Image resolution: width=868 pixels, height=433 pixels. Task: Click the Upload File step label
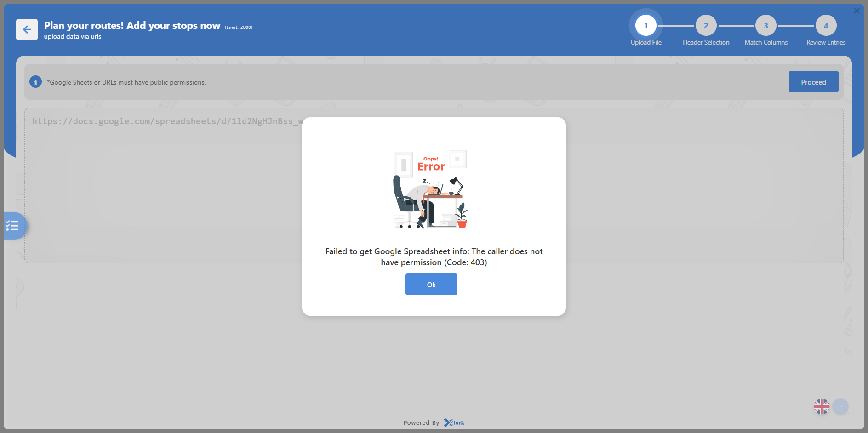coord(645,42)
